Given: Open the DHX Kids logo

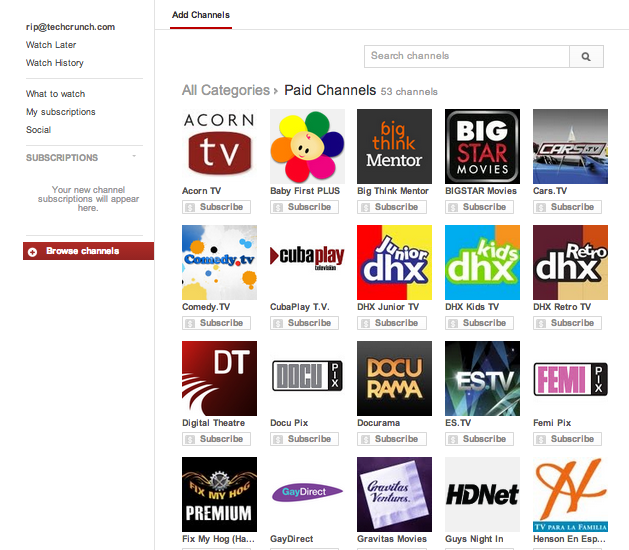Looking at the screenshot, I should click(482, 262).
